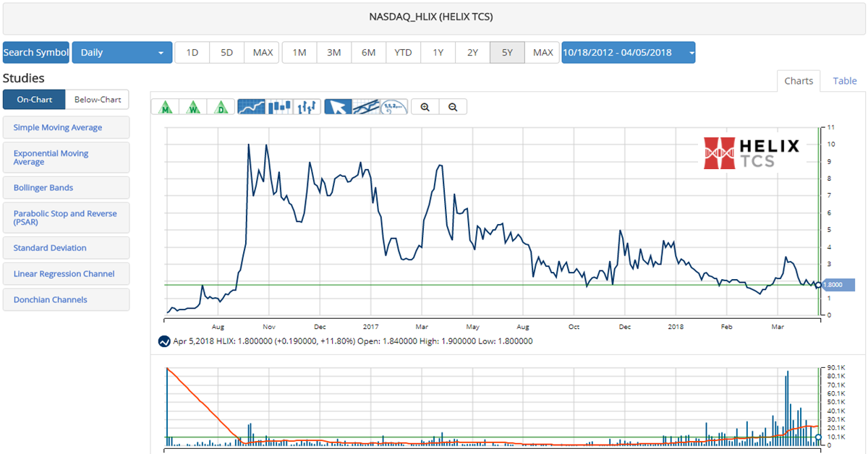This screenshot has width=868, height=454.
Task: Add the Bollinger Bands study
Action: coord(66,188)
